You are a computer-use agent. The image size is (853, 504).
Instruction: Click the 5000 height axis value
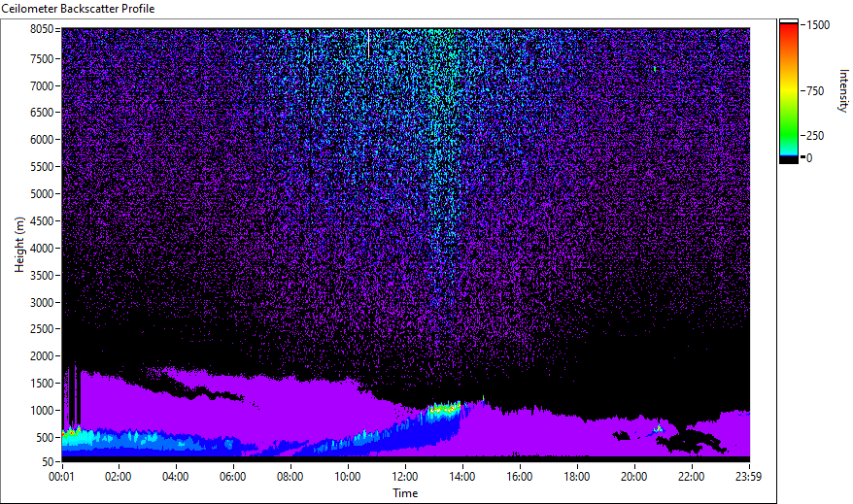[x=42, y=194]
